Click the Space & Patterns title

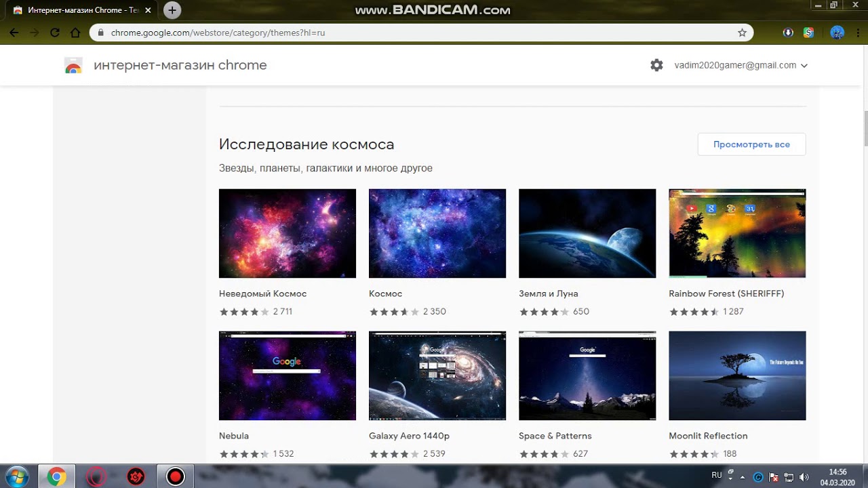(x=555, y=436)
